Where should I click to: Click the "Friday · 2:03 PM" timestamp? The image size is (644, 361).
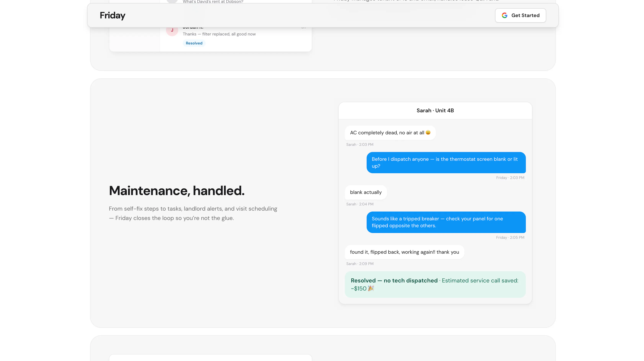click(510, 178)
